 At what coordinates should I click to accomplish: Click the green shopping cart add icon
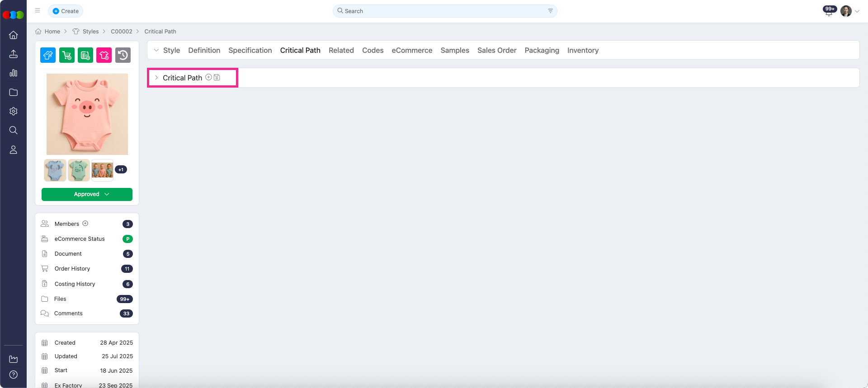click(67, 55)
